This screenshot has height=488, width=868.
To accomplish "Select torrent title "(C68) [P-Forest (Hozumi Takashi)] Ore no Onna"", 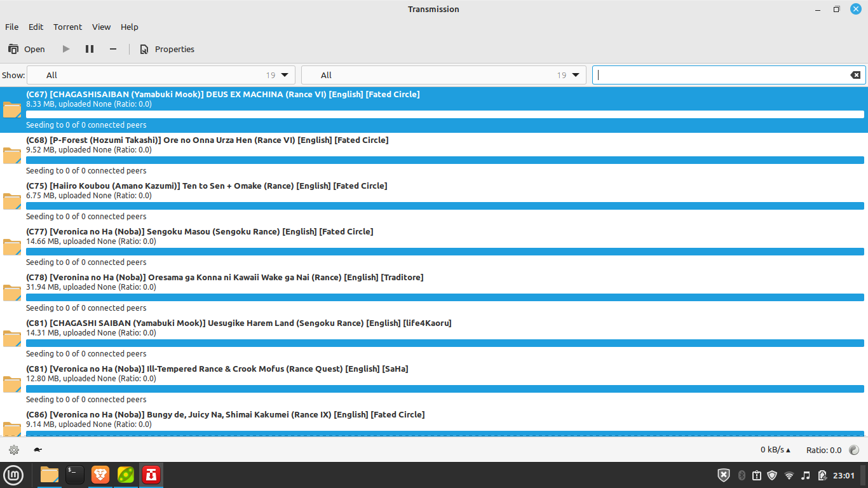I will [207, 140].
